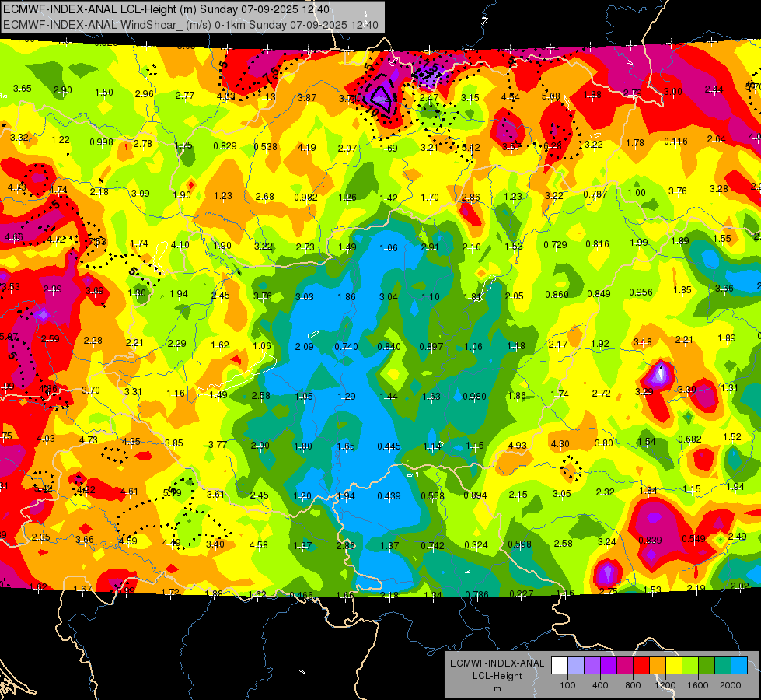Click the wind shear value 6.28
This screenshot has height=700, width=761.
pos(553,145)
